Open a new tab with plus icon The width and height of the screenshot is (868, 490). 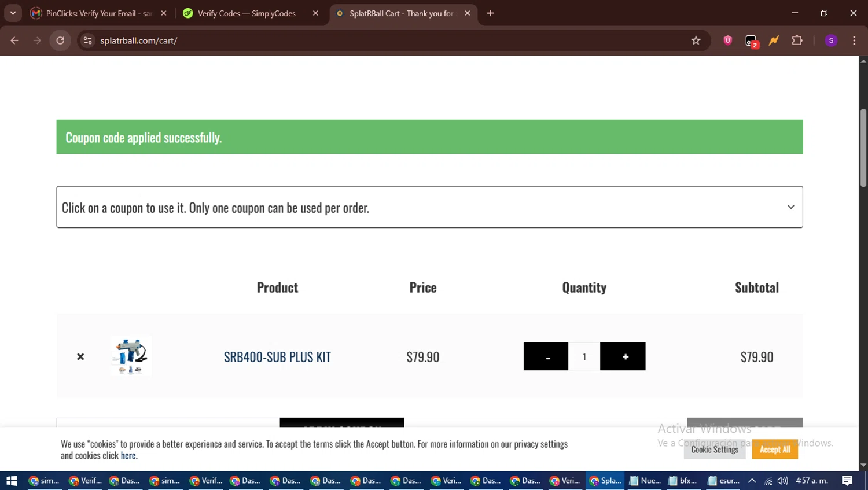click(x=490, y=13)
